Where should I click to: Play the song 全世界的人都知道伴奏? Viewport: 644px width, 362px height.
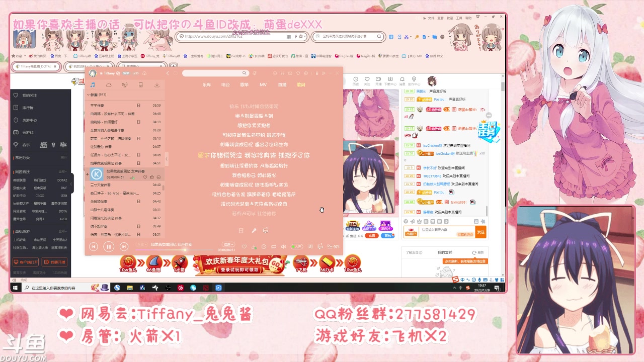pyautogui.click(x=125, y=130)
